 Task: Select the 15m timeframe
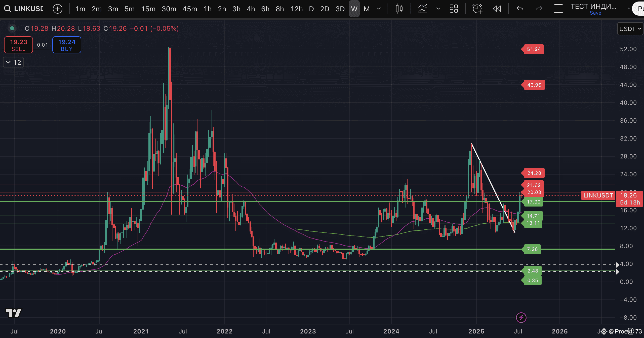(x=148, y=9)
